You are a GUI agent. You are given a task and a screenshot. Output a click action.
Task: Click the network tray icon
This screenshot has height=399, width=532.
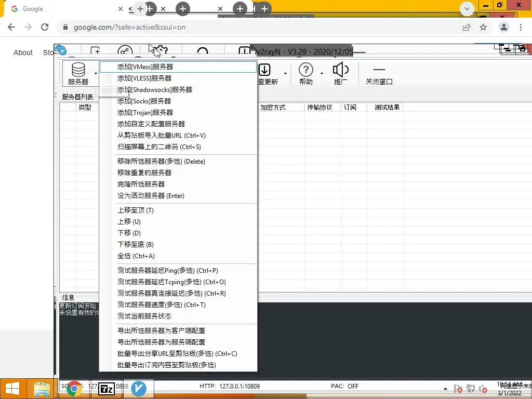coord(471,389)
